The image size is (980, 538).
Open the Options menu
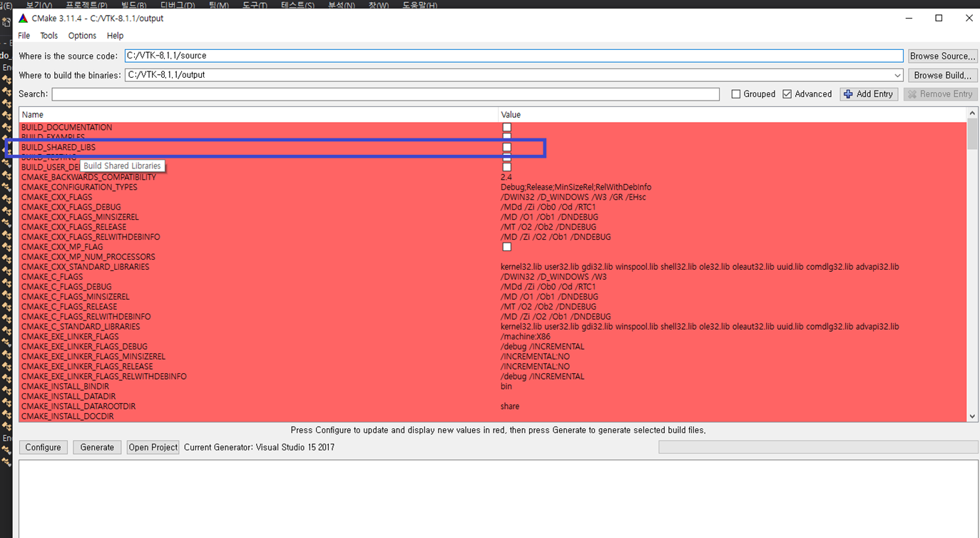(82, 36)
